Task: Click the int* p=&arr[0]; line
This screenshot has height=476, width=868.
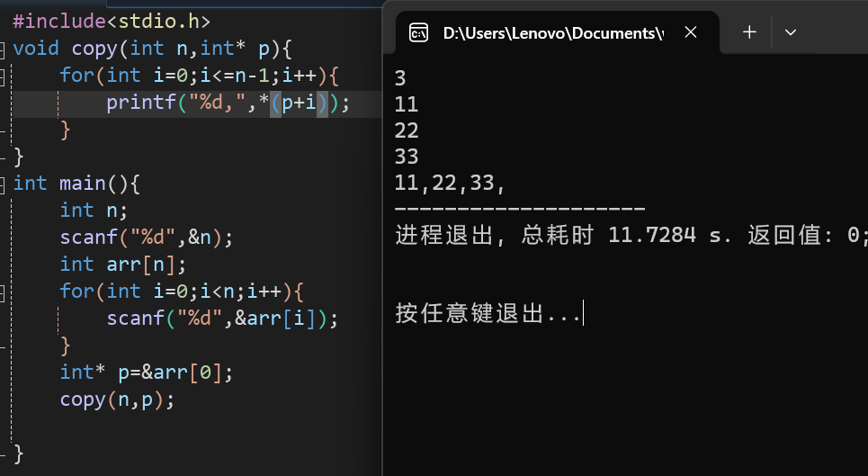Action: 147,373
